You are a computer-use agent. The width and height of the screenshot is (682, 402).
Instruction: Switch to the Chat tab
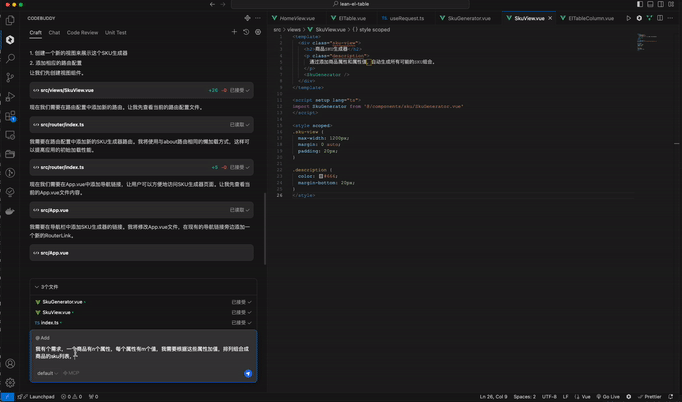pyautogui.click(x=54, y=33)
